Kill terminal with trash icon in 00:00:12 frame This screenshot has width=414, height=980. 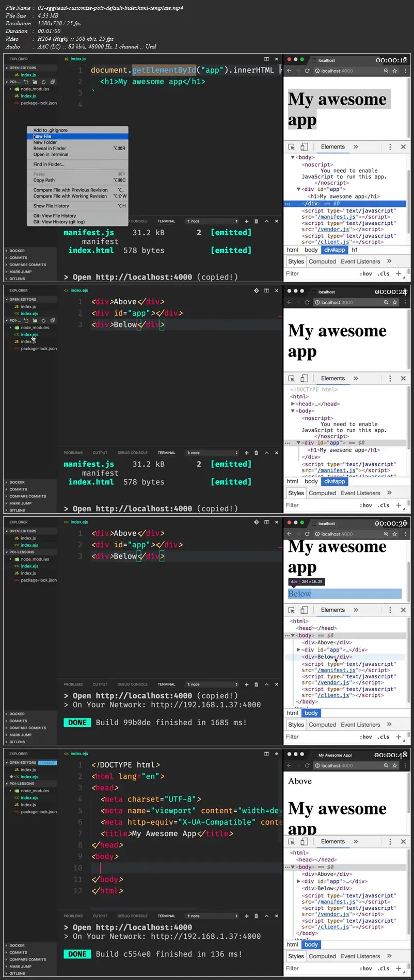click(256, 221)
